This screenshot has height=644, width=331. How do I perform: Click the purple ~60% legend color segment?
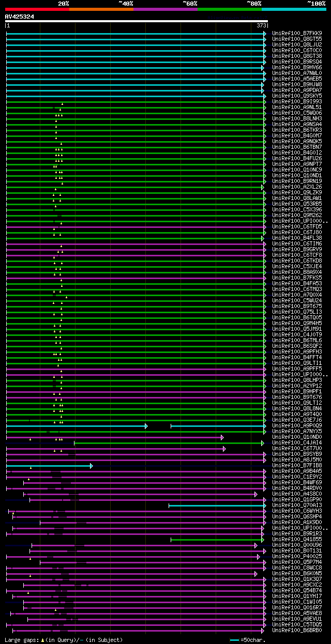pyautogui.click(x=165, y=9)
